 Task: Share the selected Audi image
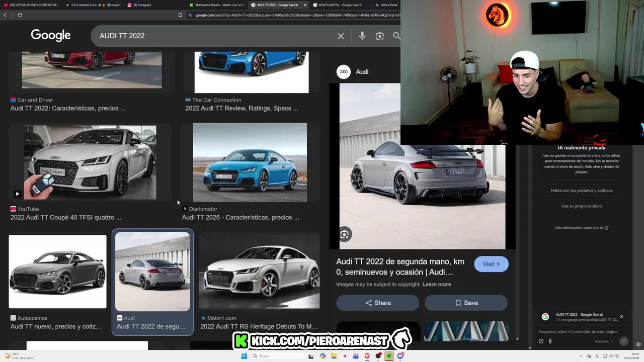point(378,303)
